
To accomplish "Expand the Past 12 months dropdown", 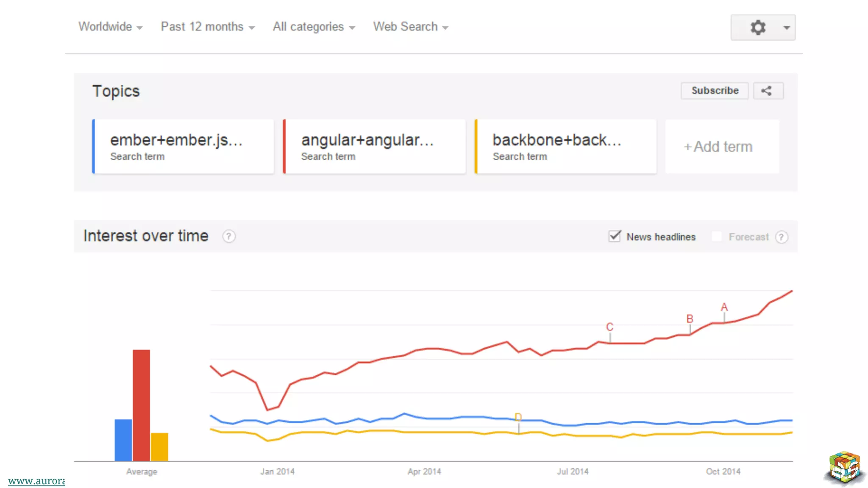I will [x=208, y=27].
